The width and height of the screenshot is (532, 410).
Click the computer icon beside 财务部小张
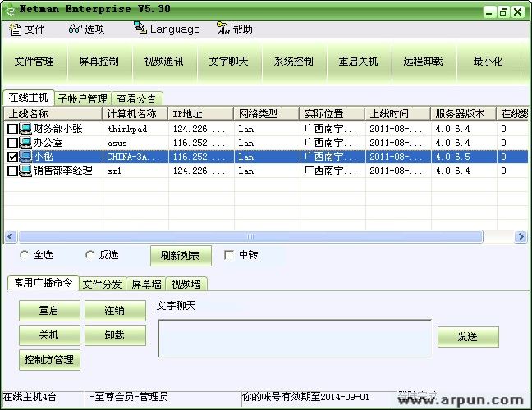(25, 129)
